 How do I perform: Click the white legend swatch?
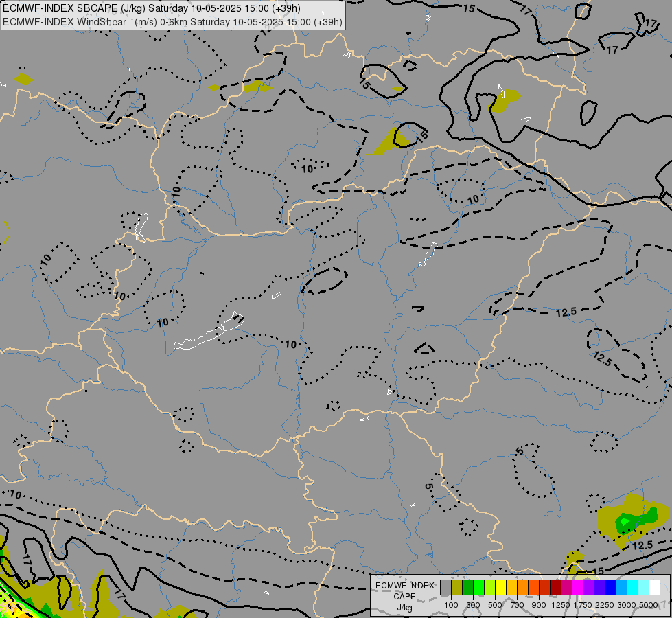[654, 587]
